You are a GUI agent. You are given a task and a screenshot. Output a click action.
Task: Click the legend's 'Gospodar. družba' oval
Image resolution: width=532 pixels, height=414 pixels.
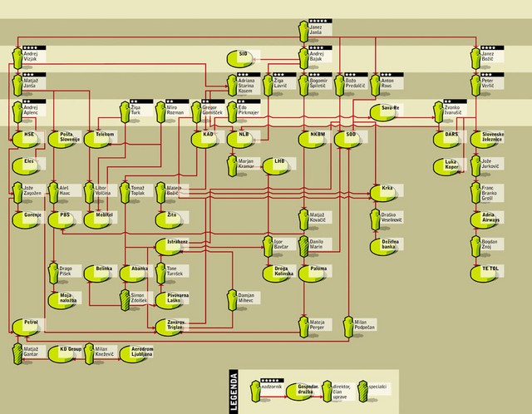click(299, 392)
